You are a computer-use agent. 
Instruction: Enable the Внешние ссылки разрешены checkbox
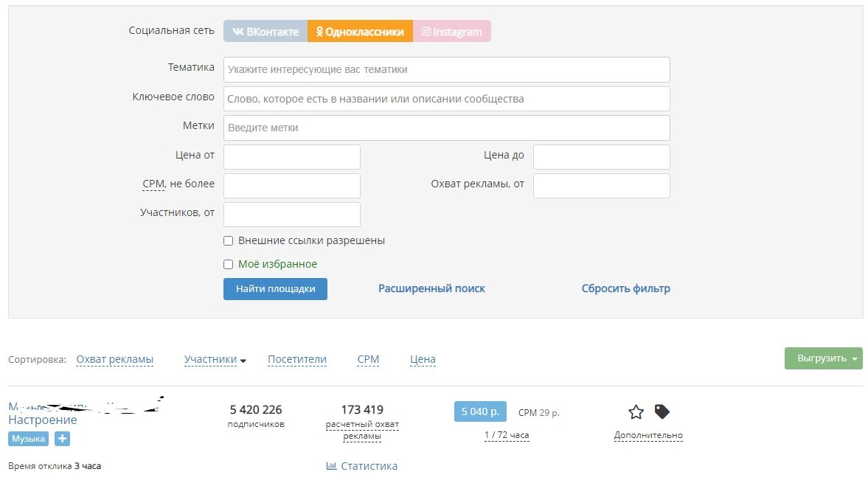click(228, 240)
